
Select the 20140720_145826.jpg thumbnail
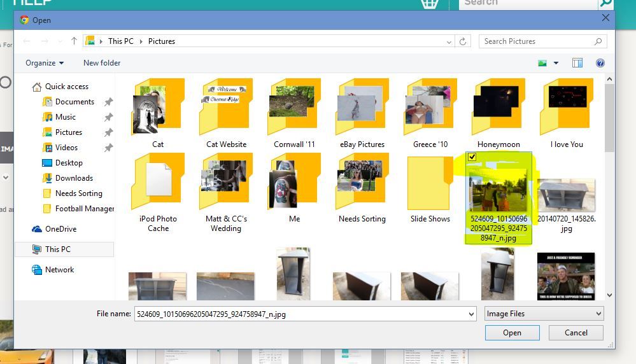[x=566, y=195]
